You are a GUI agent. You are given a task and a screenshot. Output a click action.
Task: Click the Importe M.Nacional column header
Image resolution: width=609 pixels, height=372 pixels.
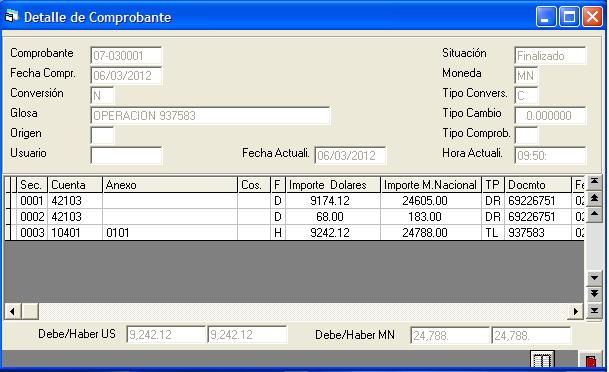pos(431,185)
